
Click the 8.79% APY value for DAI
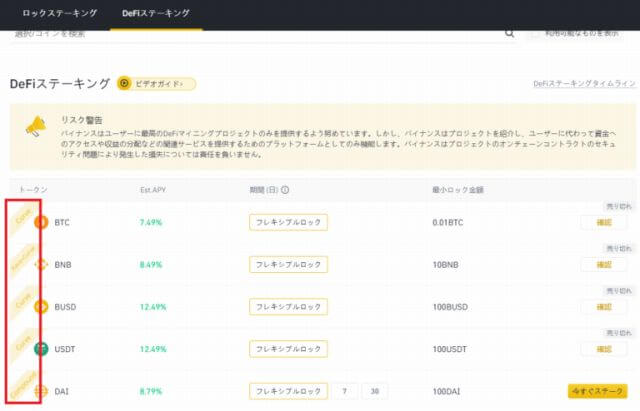pos(151,391)
